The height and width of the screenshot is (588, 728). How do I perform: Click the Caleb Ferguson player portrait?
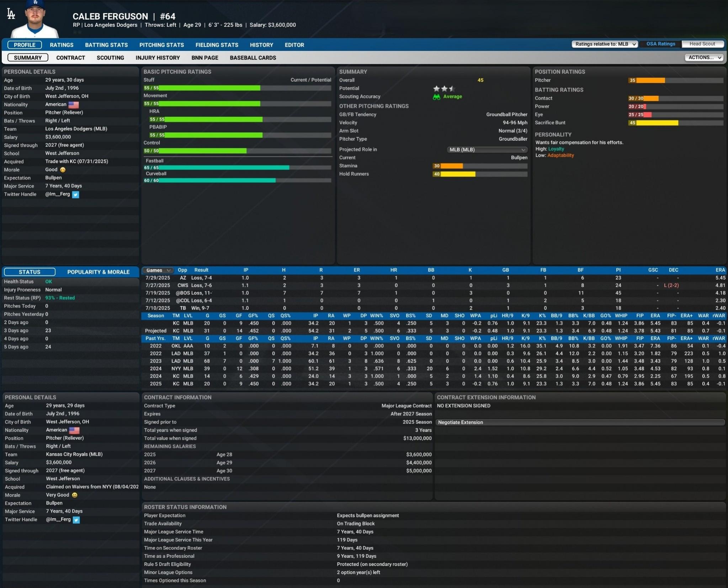point(35,20)
